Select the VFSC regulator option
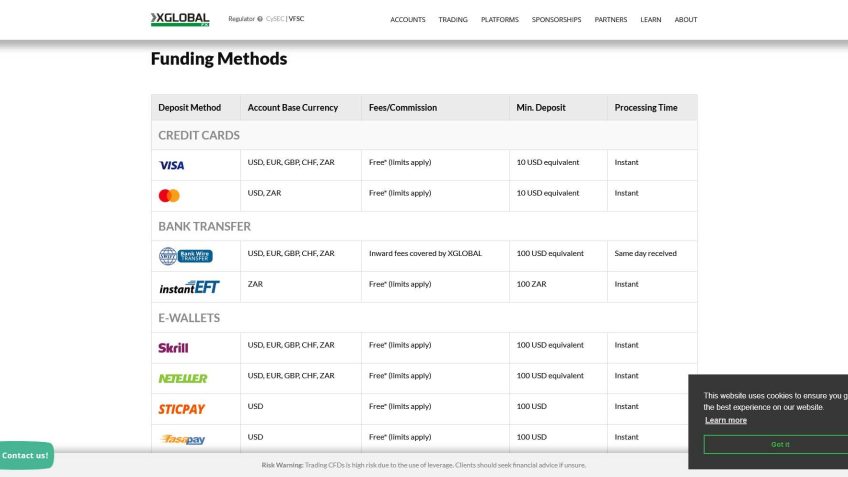The image size is (848, 477). [x=297, y=19]
